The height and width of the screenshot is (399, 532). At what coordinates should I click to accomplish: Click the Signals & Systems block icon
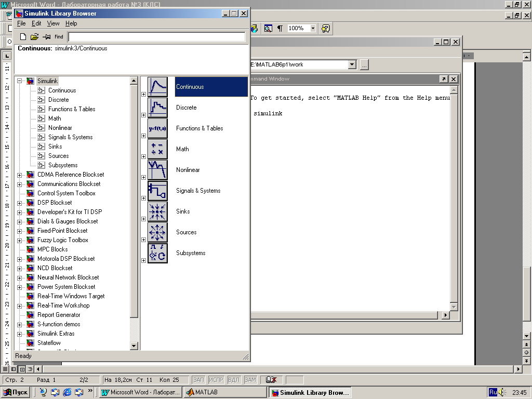(157, 191)
